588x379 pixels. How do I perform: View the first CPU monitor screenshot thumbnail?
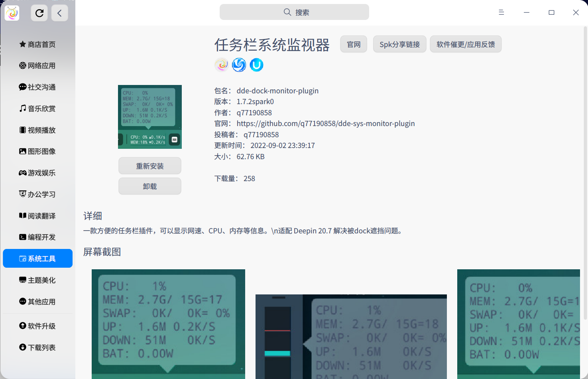tap(168, 324)
